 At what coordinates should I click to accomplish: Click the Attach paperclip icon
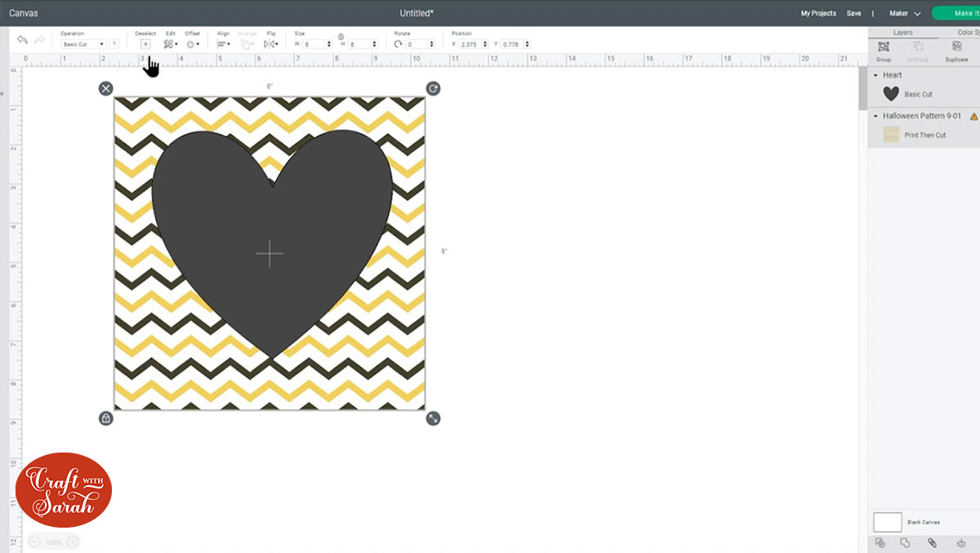pyautogui.click(x=932, y=543)
